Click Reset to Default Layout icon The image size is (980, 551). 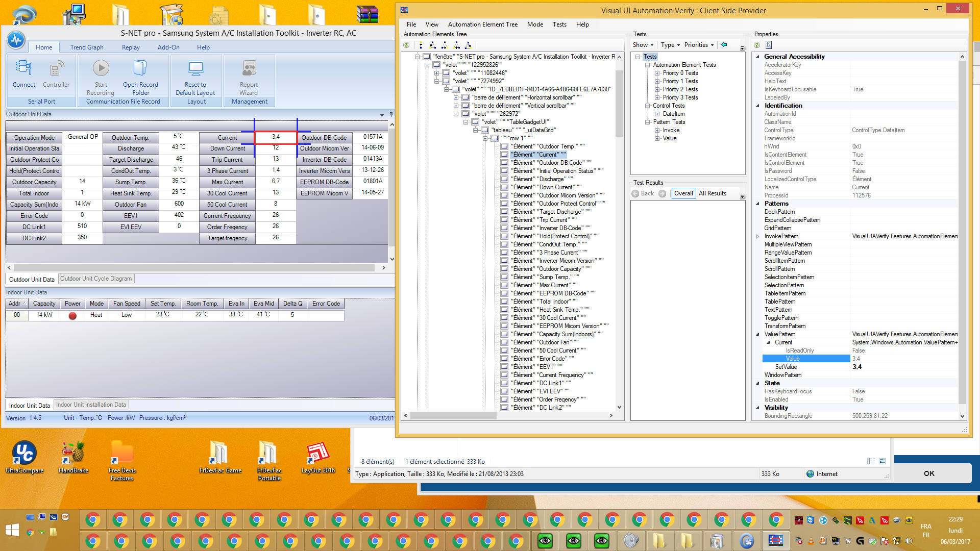pyautogui.click(x=195, y=68)
